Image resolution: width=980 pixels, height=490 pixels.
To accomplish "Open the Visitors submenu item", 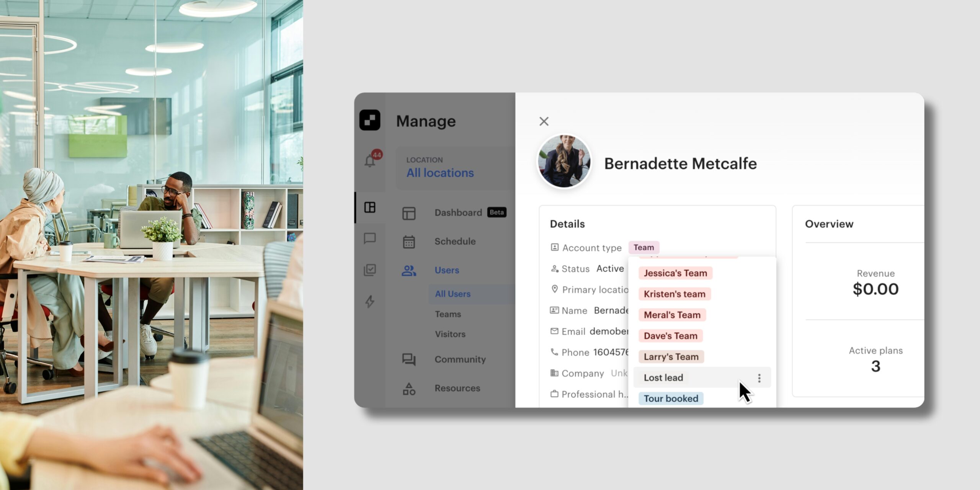I will [450, 334].
